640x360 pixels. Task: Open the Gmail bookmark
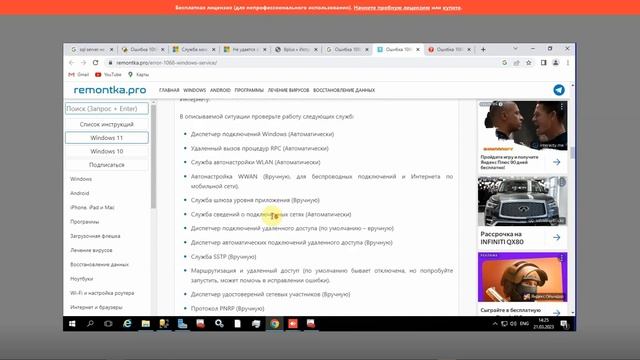[x=79, y=75]
